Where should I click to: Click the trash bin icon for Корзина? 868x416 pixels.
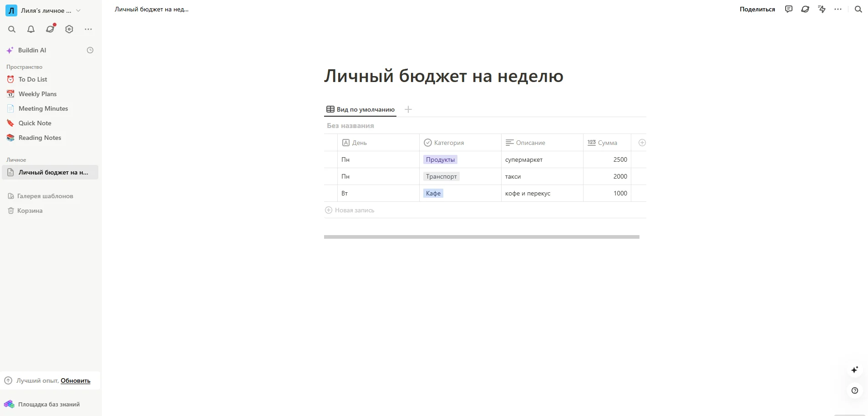[x=11, y=211]
